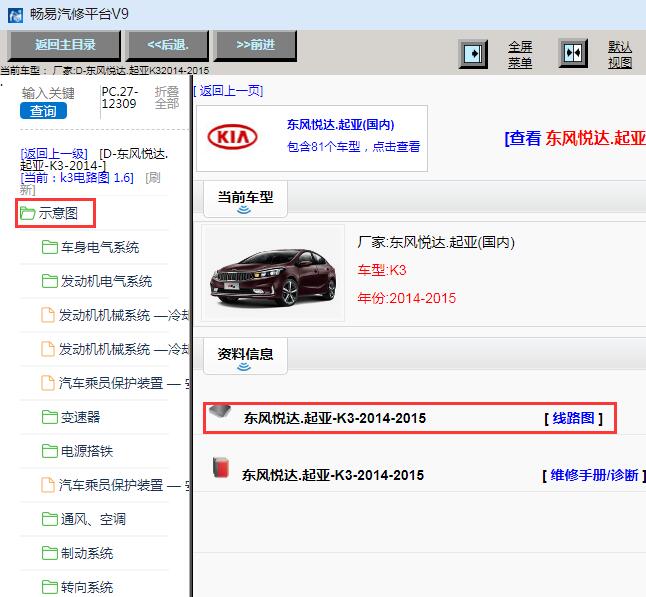
Task: Open the 维修手册/诊断 link
Action: pyautogui.click(x=594, y=475)
